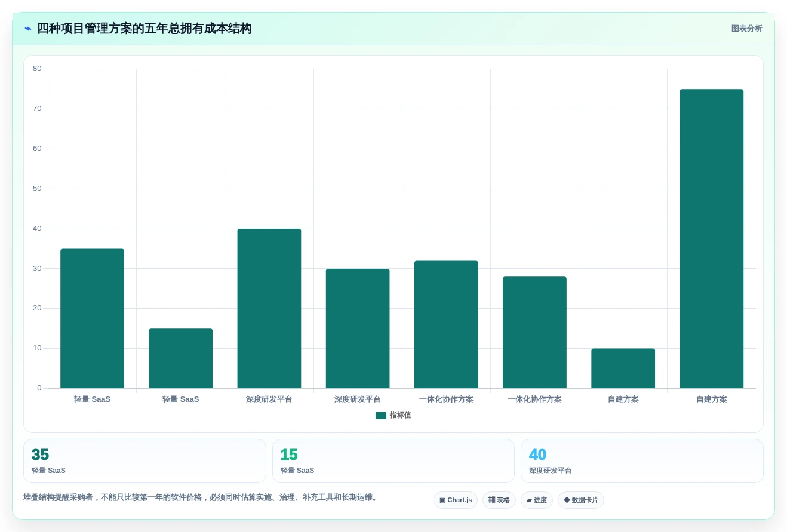Screen dimensions: 787x532
Task: Click the y-axis label 0
Action: coord(39,388)
